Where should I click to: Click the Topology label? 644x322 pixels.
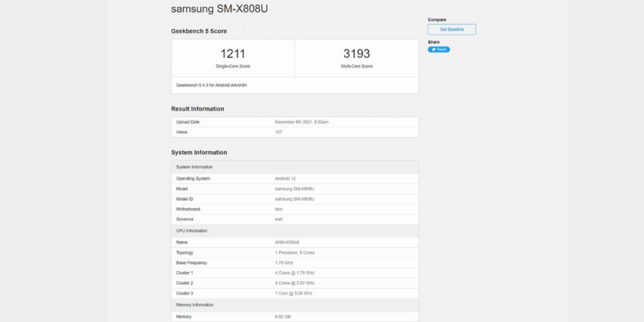point(184,253)
